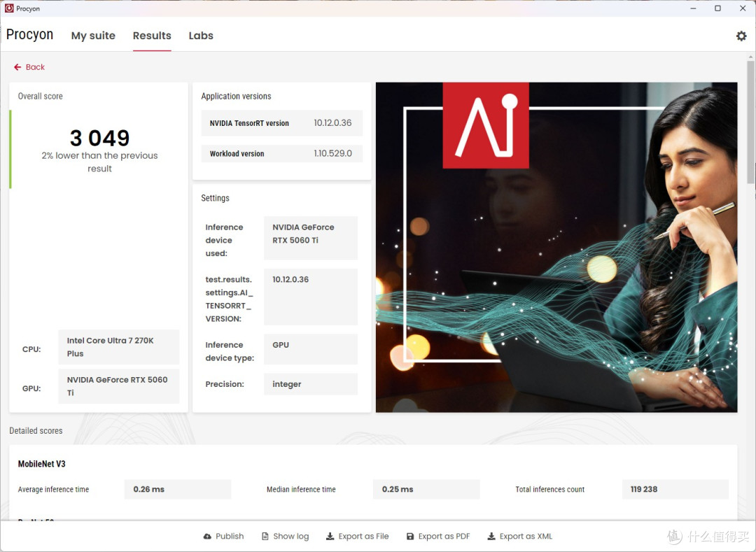756x552 pixels.
Task: Click the AI benchmark banner image
Action: click(556, 247)
